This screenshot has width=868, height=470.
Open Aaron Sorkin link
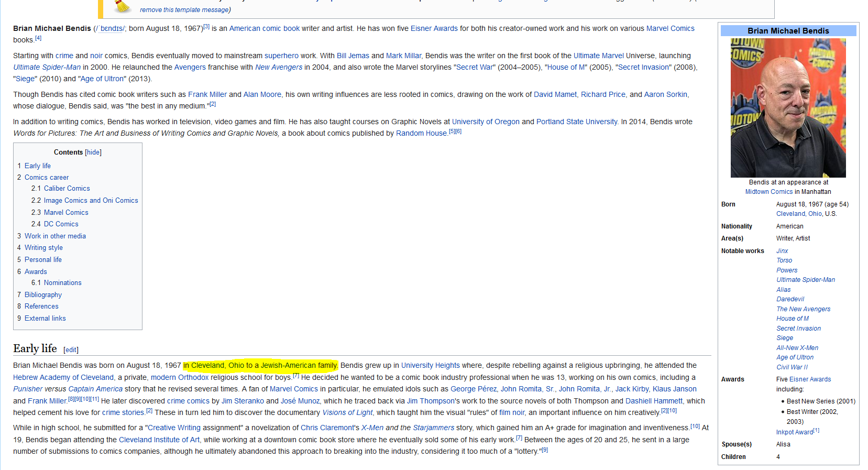[666, 95]
